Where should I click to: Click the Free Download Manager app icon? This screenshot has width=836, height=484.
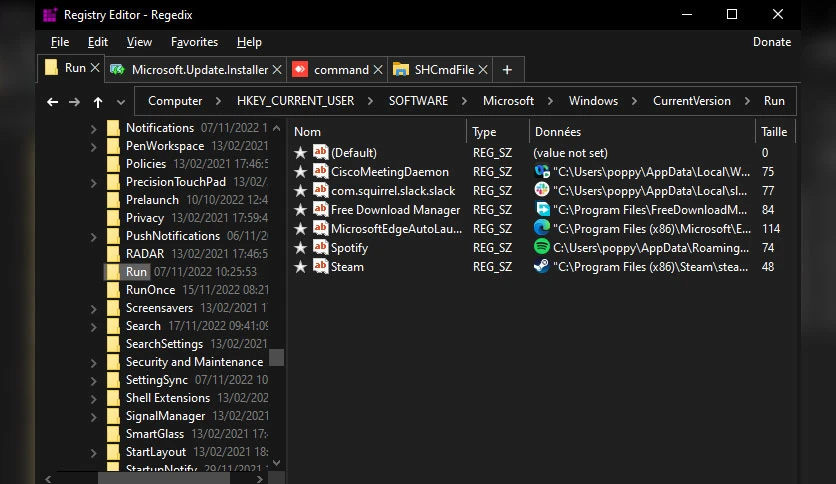click(542, 209)
